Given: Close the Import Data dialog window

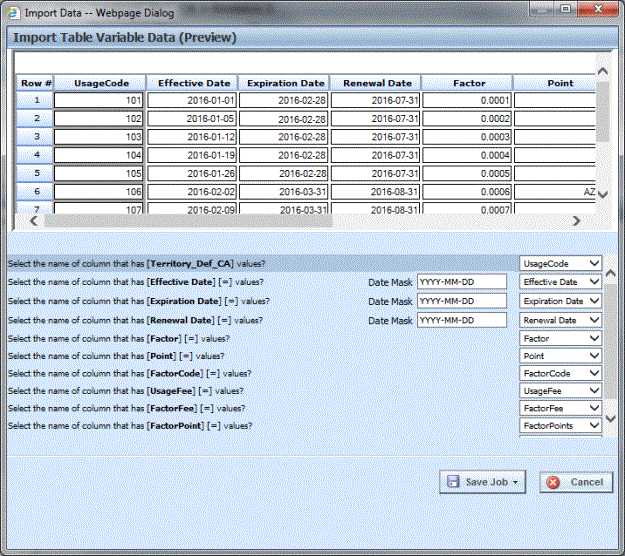Looking at the screenshot, I should [598, 9].
